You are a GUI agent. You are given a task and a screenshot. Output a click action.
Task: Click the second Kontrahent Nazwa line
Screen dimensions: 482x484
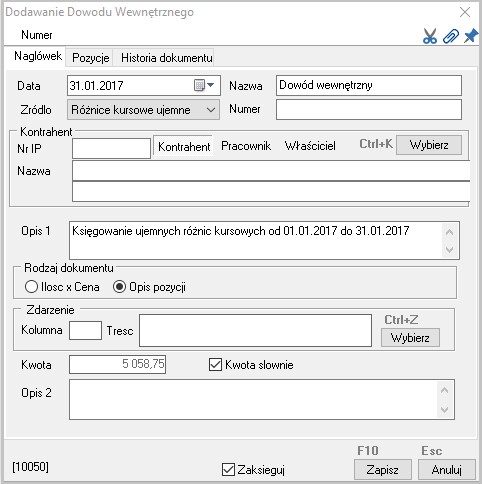(271, 192)
